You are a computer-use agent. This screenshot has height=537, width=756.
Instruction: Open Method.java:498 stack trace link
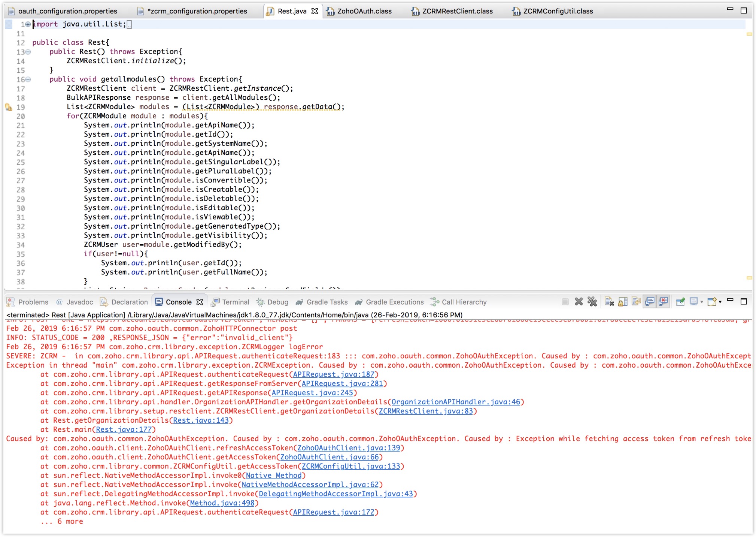point(222,503)
